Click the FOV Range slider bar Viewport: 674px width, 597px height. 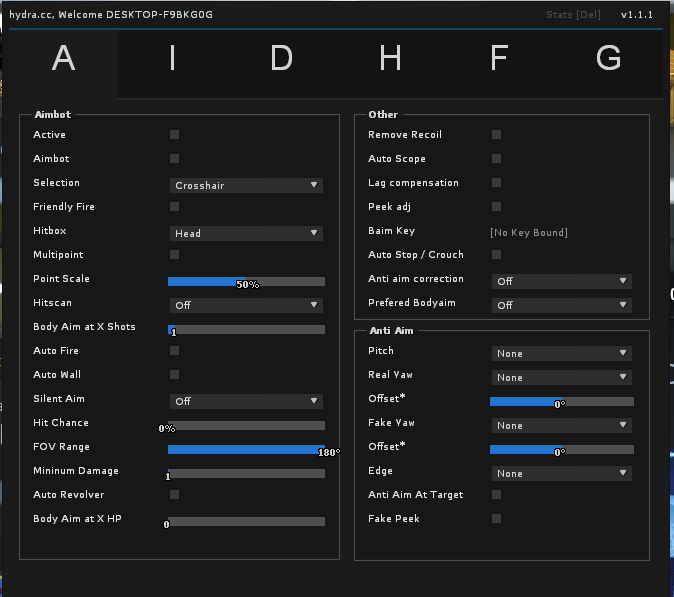tap(246, 450)
